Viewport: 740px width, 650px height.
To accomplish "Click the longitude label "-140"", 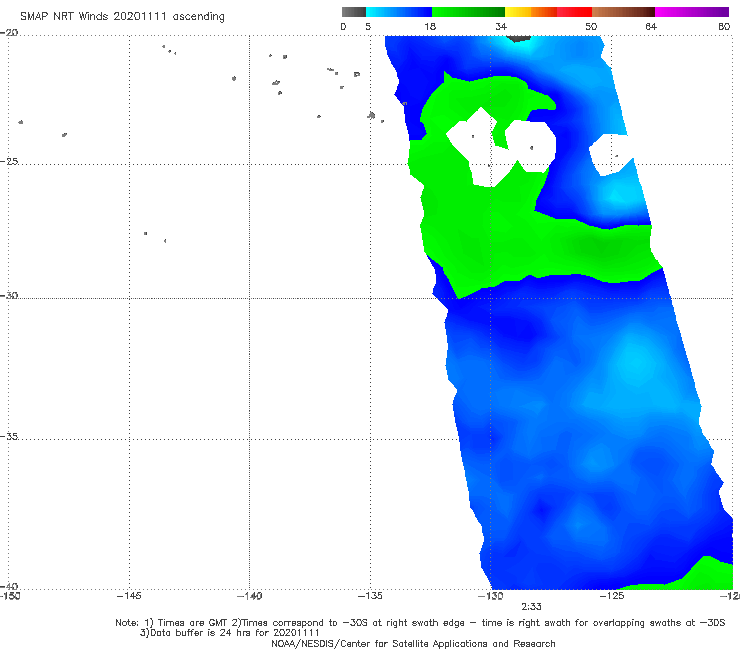I will point(249,596).
